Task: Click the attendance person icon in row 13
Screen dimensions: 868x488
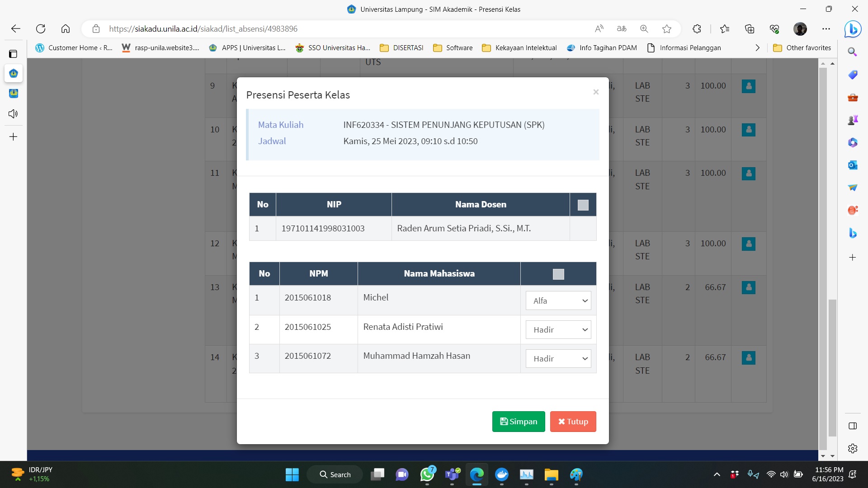Action: [x=748, y=287]
